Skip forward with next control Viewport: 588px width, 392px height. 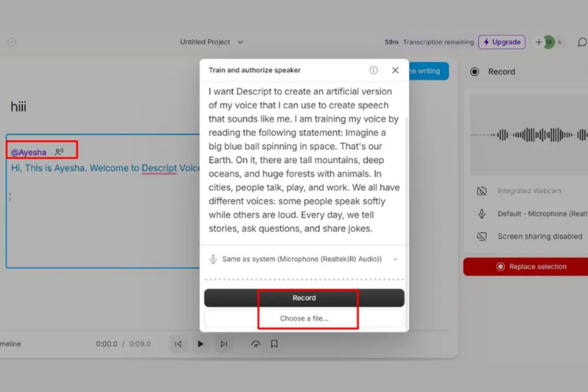click(x=224, y=344)
